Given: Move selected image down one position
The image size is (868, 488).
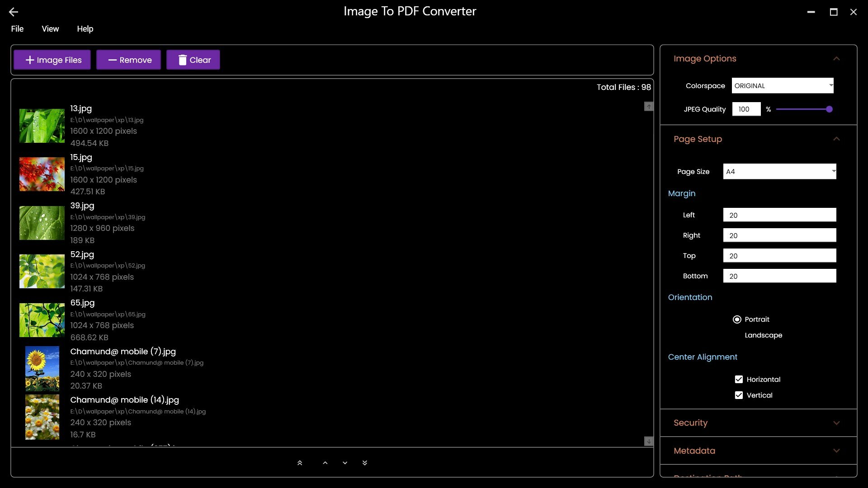Looking at the screenshot, I should pyautogui.click(x=345, y=463).
